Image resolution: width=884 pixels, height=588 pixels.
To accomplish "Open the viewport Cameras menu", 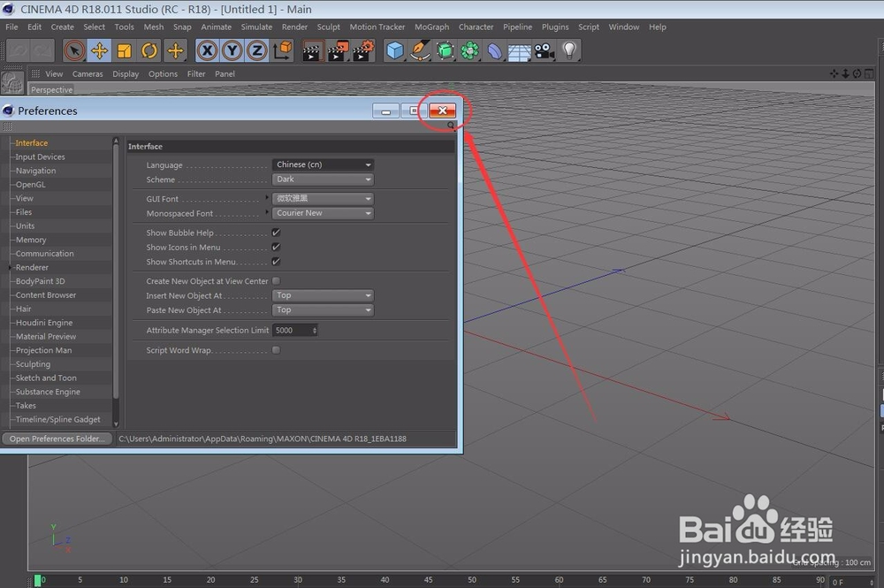I will pyautogui.click(x=88, y=74).
